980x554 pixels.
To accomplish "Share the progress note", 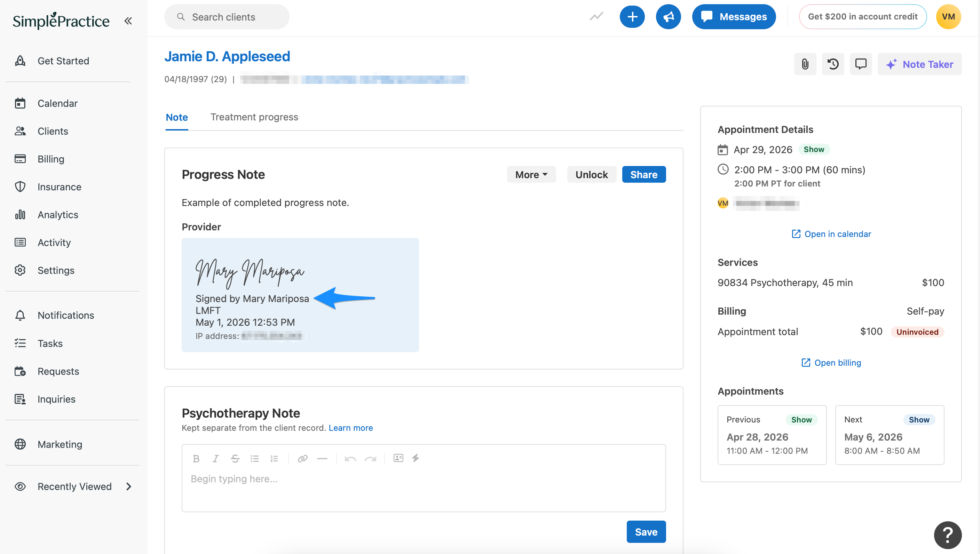I will pos(644,174).
